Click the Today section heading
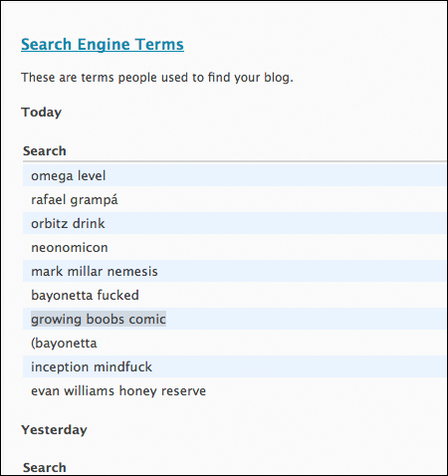Viewport: 448px width, 476px height. point(42,113)
